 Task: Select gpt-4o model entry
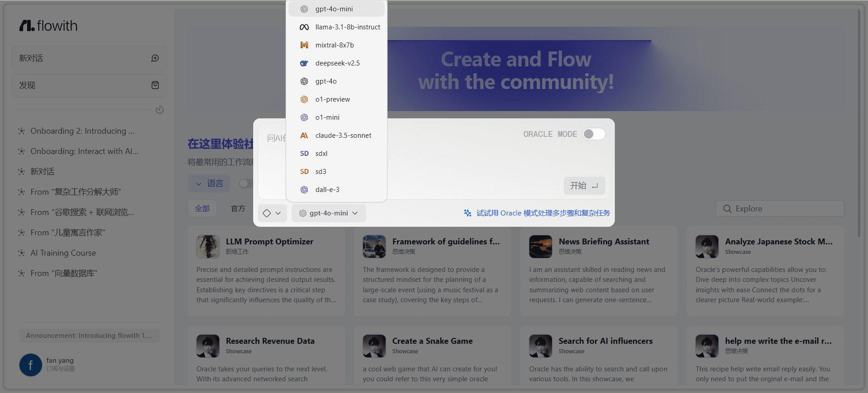point(336,81)
